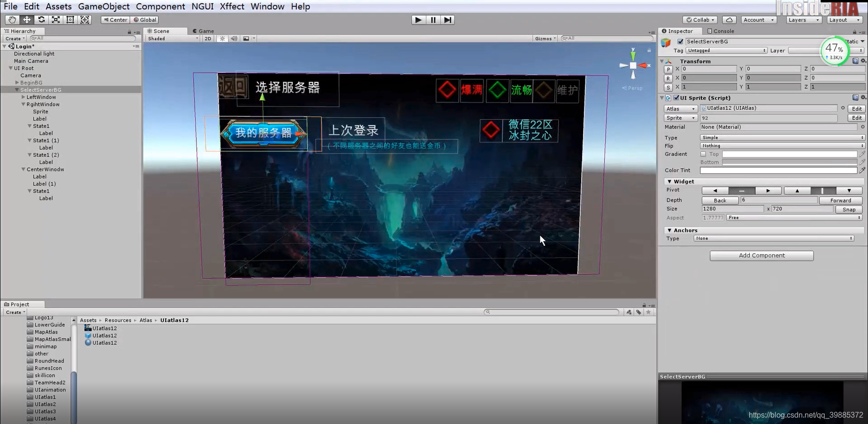Open the NGUI menu
Viewport: 868px width, 424px height.
point(202,7)
